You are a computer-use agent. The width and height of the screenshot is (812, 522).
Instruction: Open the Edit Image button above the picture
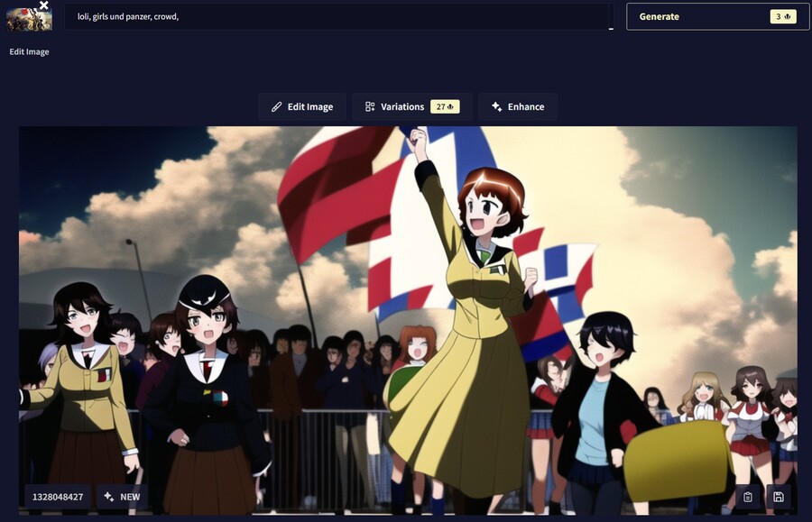click(x=302, y=106)
